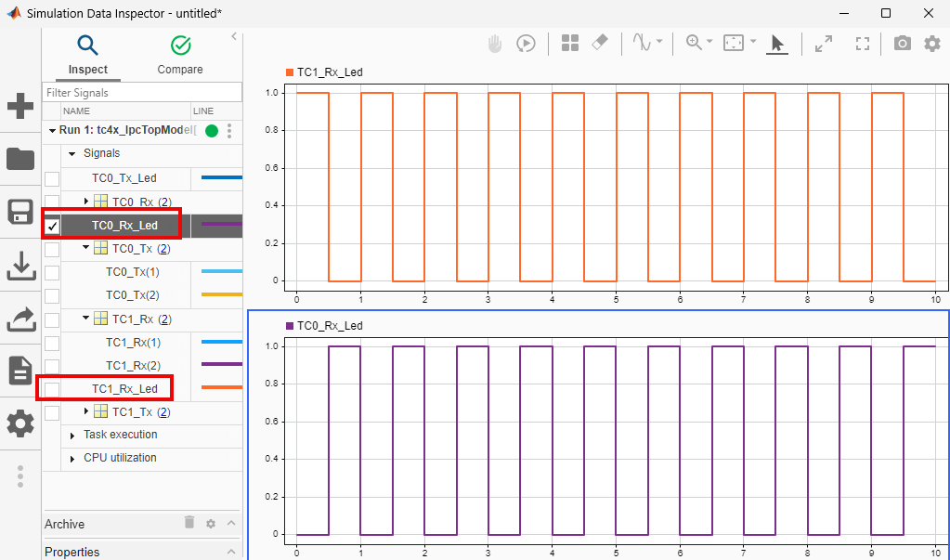Collapse the TC1_Rx signal group
The width and height of the screenshot is (950, 560).
[86, 319]
